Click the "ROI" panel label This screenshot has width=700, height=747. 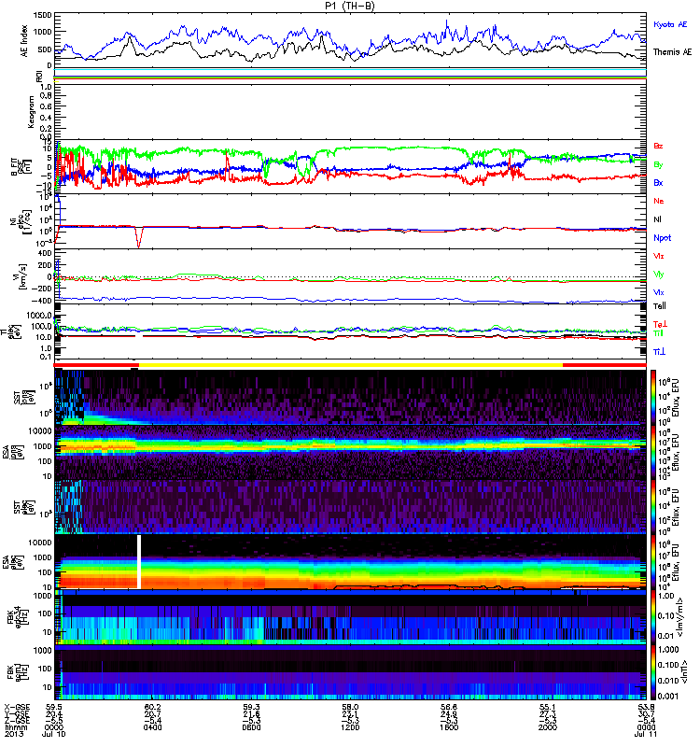tap(39, 77)
